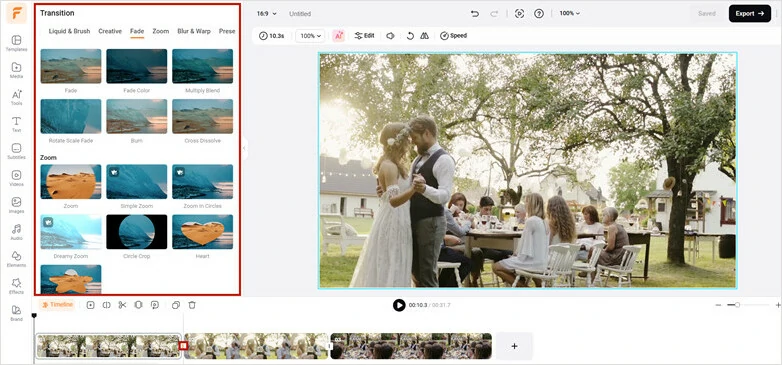Open the Videos sidebar section
The image size is (782, 365).
(16, 178)
